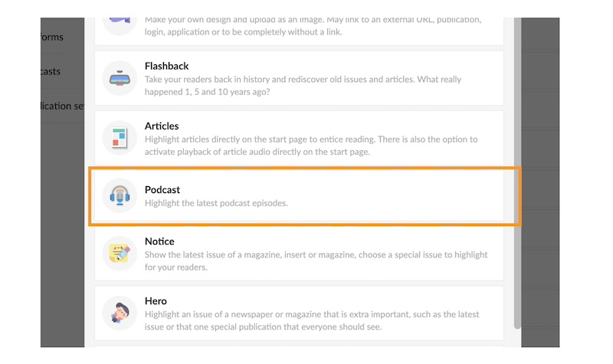Image resolution: width=613 pixels, height=364 pixels.
Task: Click 'Highlight the latest podcast episodes' text
Action: (x=216, y=203)
